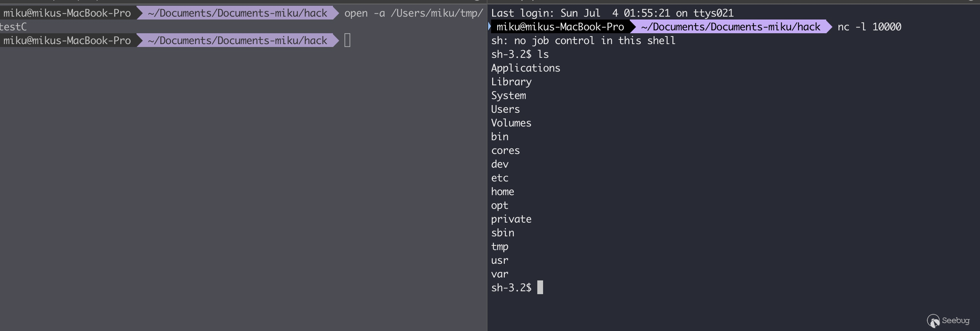Viewport: 980px width, 331px height.
Task: Click the 'var' directory entry
Action: [x=499, y=274]
